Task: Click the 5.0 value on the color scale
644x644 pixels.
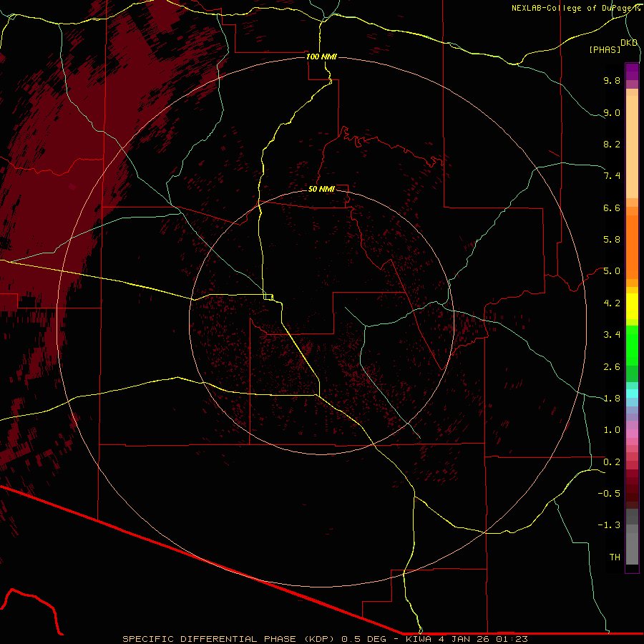Action: tap(612, 271)
